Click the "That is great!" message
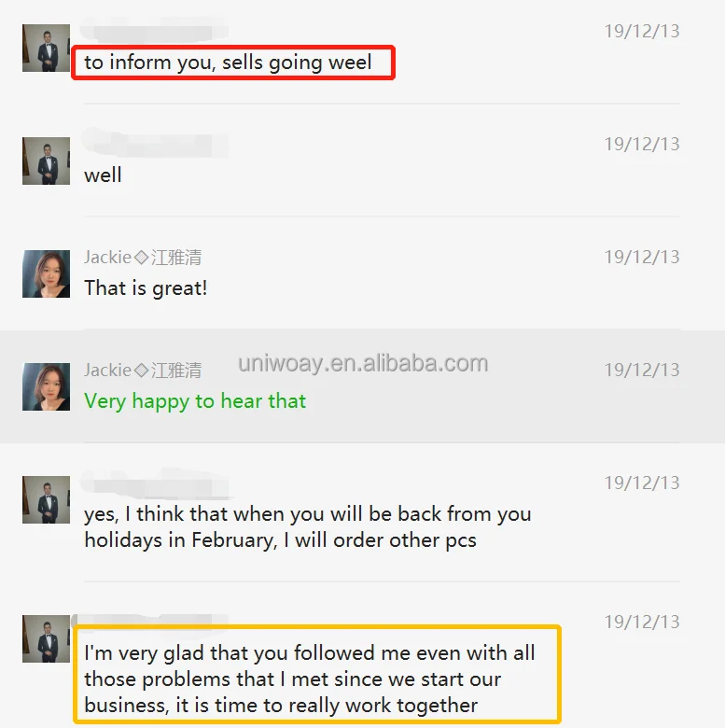 (x=146, y=288)
